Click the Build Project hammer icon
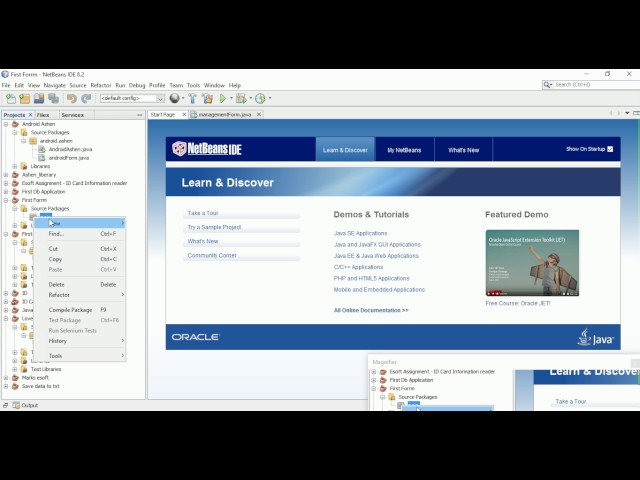 192,98
